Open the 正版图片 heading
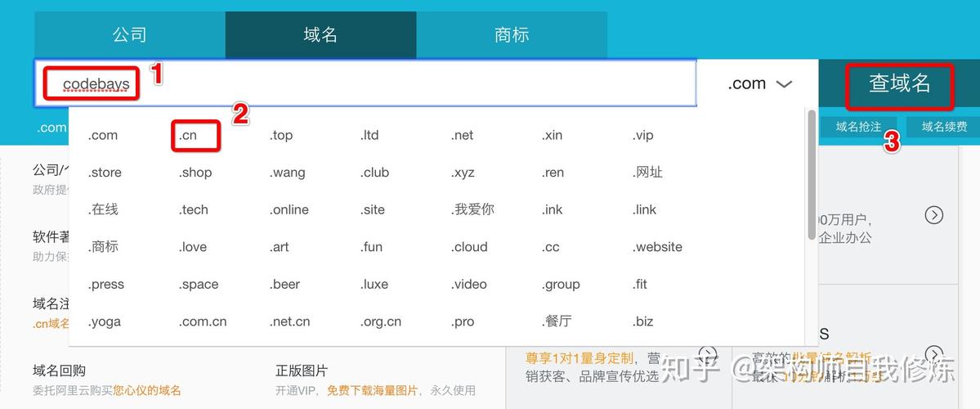 (302, 371)
